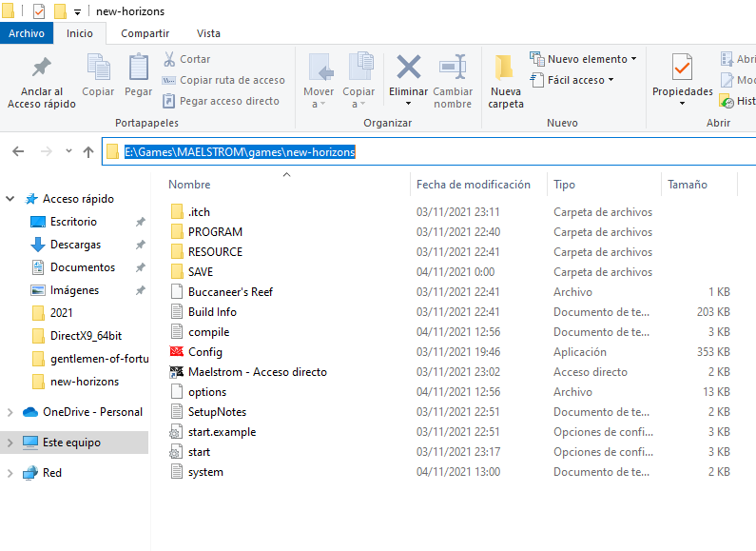Switch to the Vista ribbon tab
This screenshot has width=756, height=551.
208,33
